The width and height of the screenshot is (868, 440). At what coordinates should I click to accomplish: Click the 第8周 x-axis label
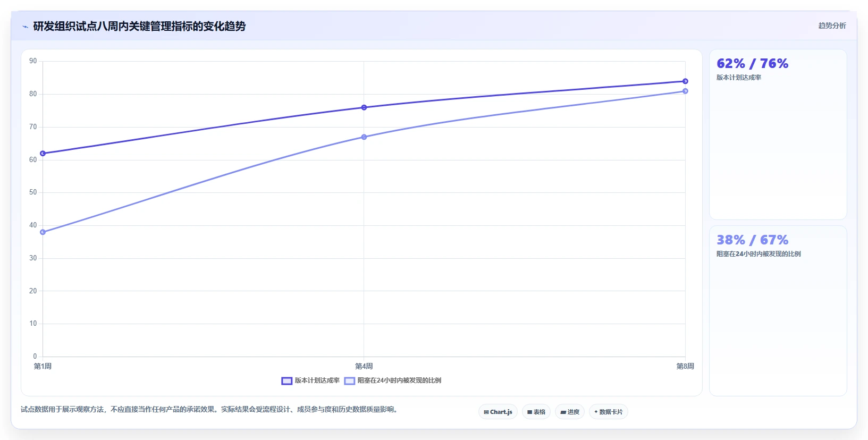[685, 366]
